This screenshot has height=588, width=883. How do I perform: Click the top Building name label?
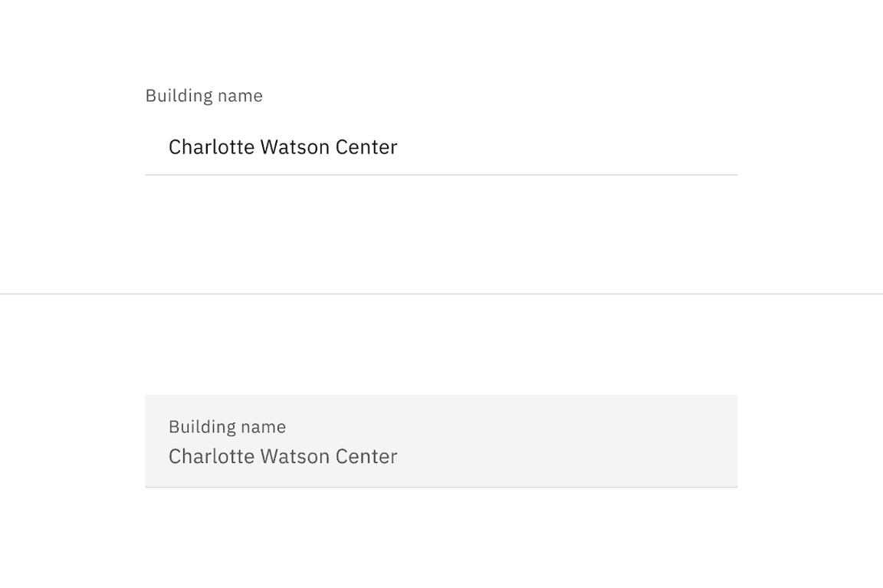click(x=204, y=95)
